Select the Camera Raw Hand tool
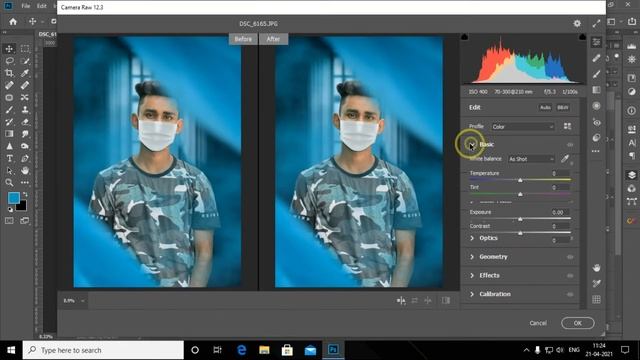 (596, 268)
